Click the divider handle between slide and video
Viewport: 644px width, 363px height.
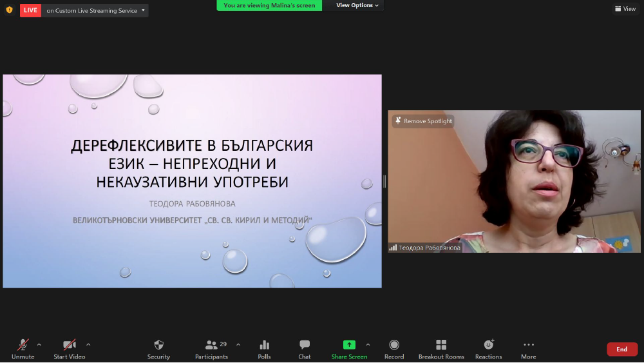(x=384, y=181)
